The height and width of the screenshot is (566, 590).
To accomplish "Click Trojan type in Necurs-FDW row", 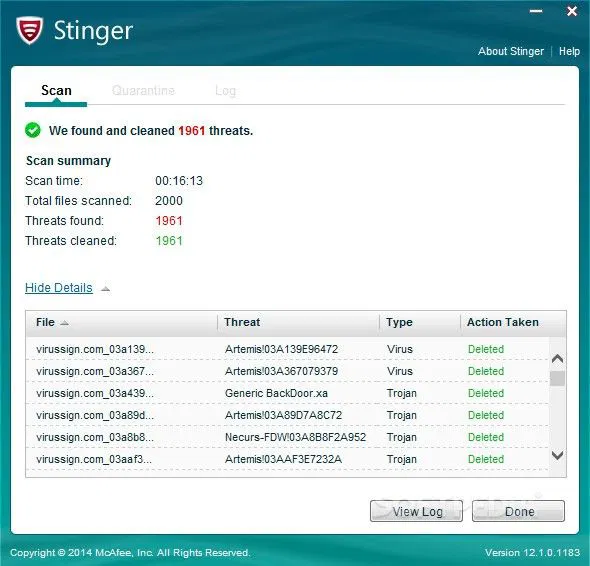I will (x=401, y=437).
